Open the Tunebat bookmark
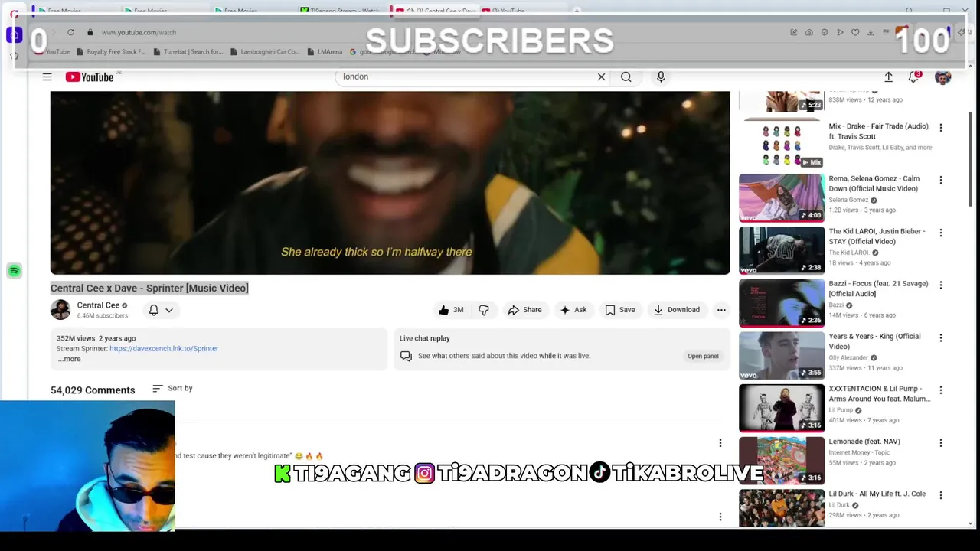Image resolution: width=980 pixels, height=551 pixels. [188, 52]
